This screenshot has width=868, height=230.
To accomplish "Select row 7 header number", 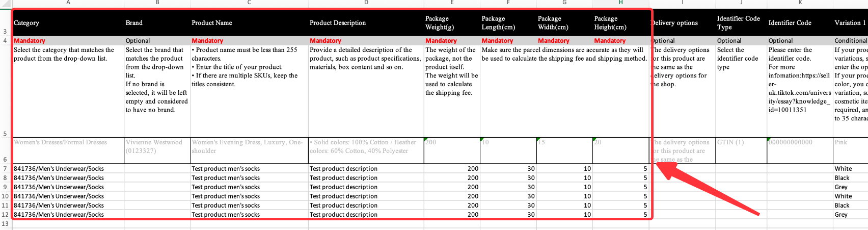I will pyautogui.click(x=5, y=169).
